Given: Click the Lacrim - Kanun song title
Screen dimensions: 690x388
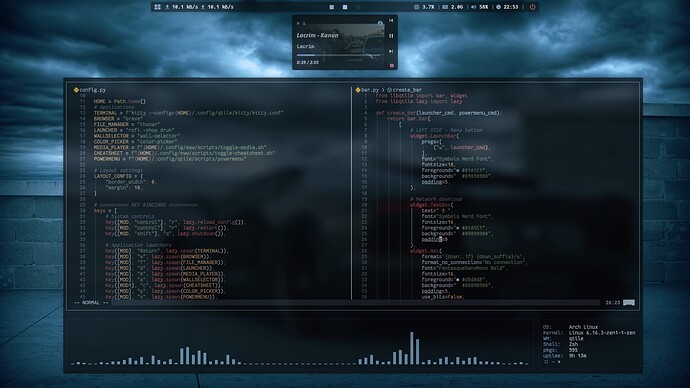Looking at the screenshot, I should coord(317,35).
